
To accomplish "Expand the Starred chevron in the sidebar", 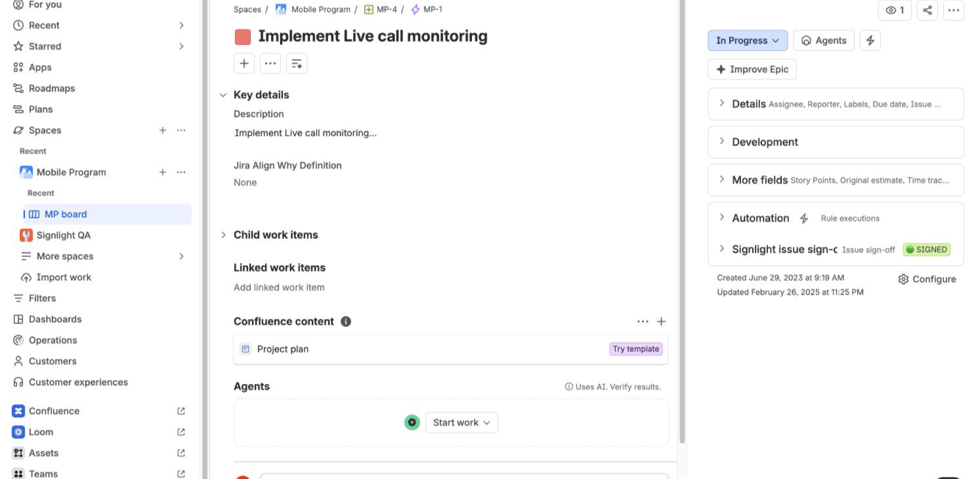I will click(x=181, y=46).
